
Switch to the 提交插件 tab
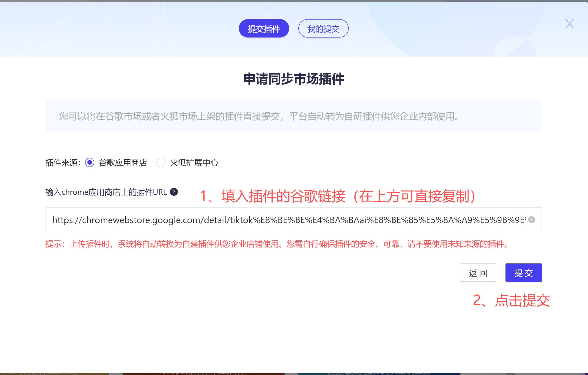pyautogui.click(x=264, y=29)
